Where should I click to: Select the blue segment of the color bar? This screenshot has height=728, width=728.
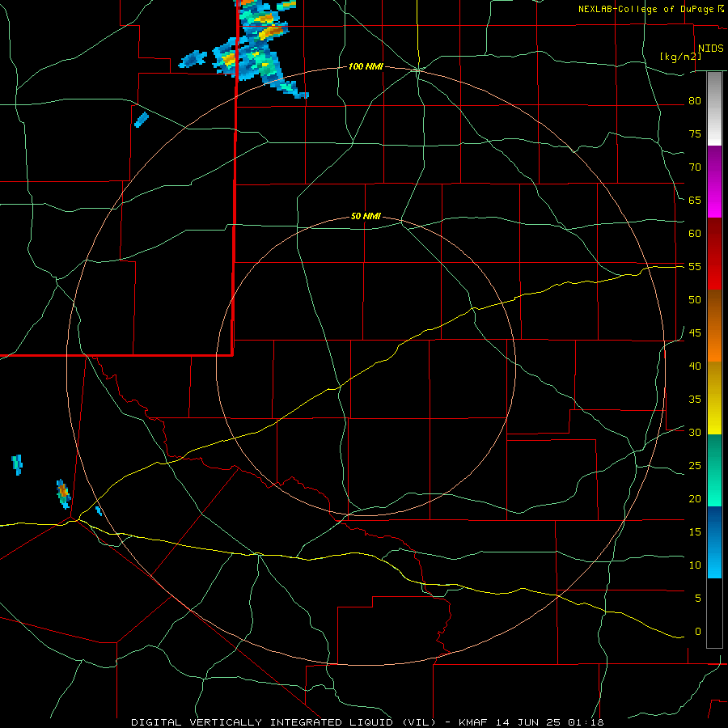(x=714, y=542)
